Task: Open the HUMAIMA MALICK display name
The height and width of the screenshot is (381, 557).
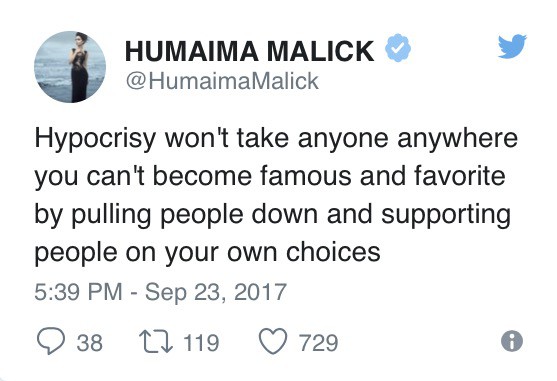Action: pyautogui.click(x=249, y=51)
